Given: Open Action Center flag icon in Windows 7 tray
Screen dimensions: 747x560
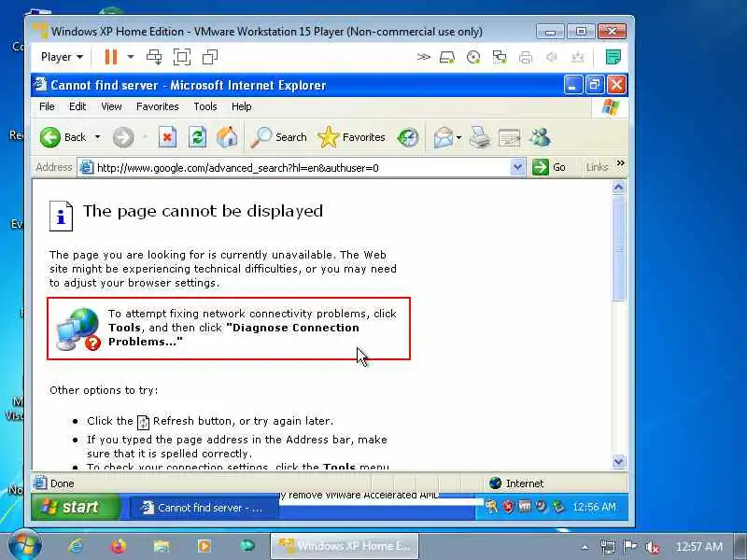Looking at the screenshot, I should pyautogui.click(x=629, y=547).
